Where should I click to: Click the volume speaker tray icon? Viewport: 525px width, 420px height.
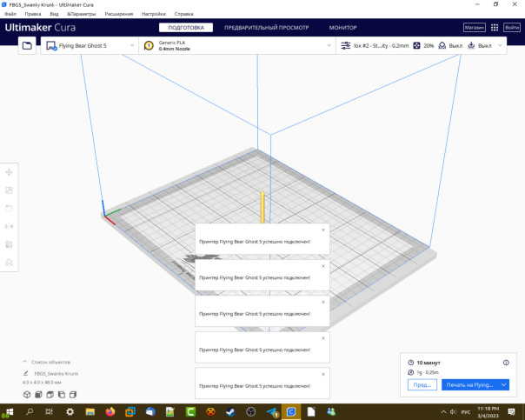coord(454,411)
